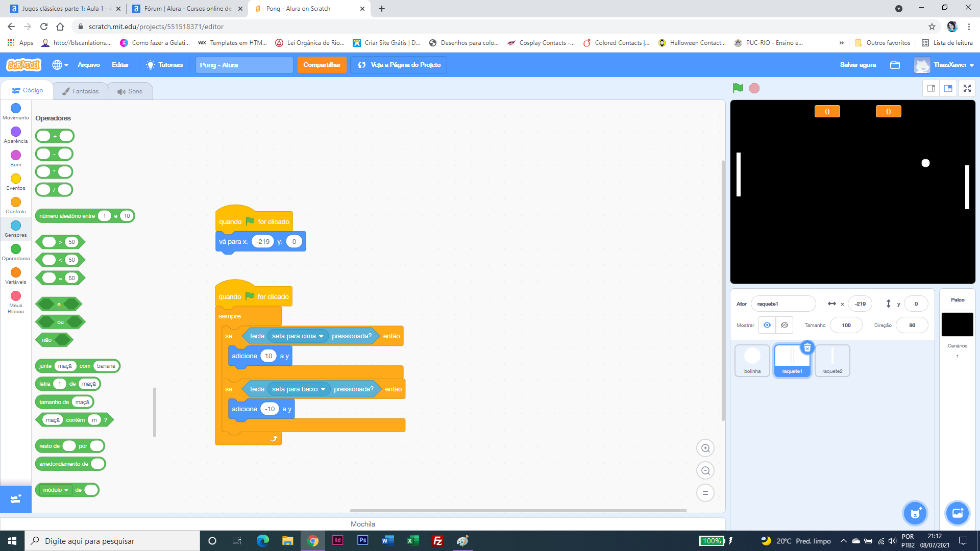
Task: Open the Sensores block category
Action: coord(16,229)
